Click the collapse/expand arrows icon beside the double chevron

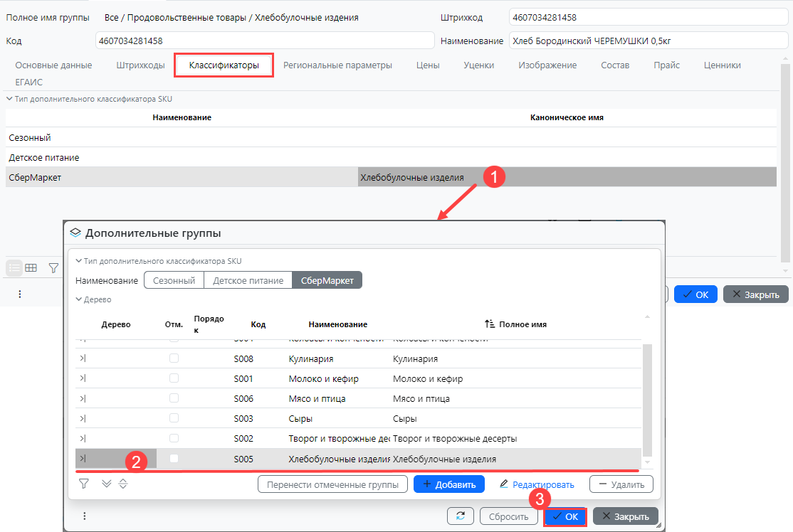pyautogui.click(x=122, y=484)
